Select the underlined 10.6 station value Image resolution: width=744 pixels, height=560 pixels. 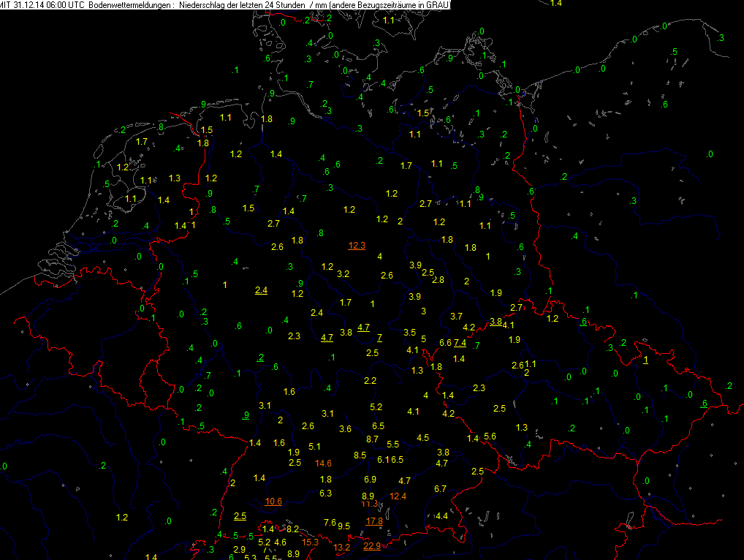coord(273,501)
